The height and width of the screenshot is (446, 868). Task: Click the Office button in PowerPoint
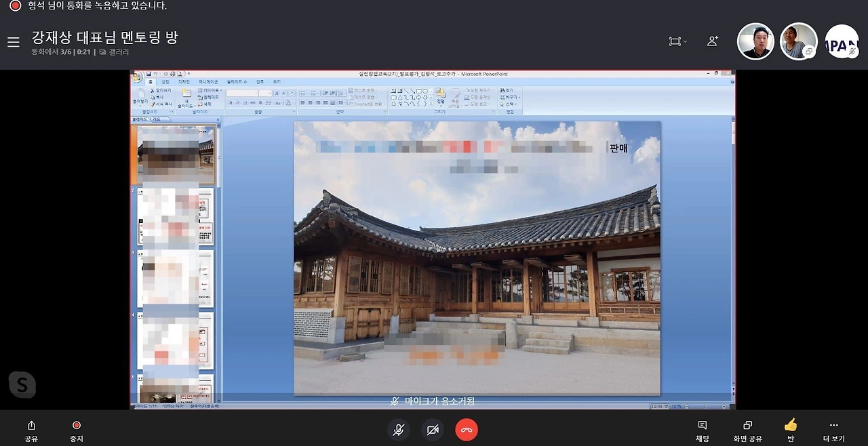136,77
